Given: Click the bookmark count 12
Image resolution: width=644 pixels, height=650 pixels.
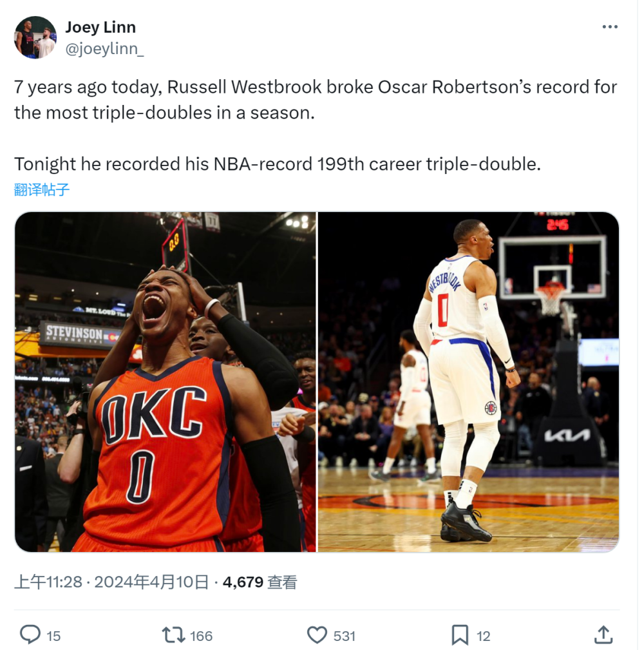Looking at the screenshot, I should [x=483, y=636].
